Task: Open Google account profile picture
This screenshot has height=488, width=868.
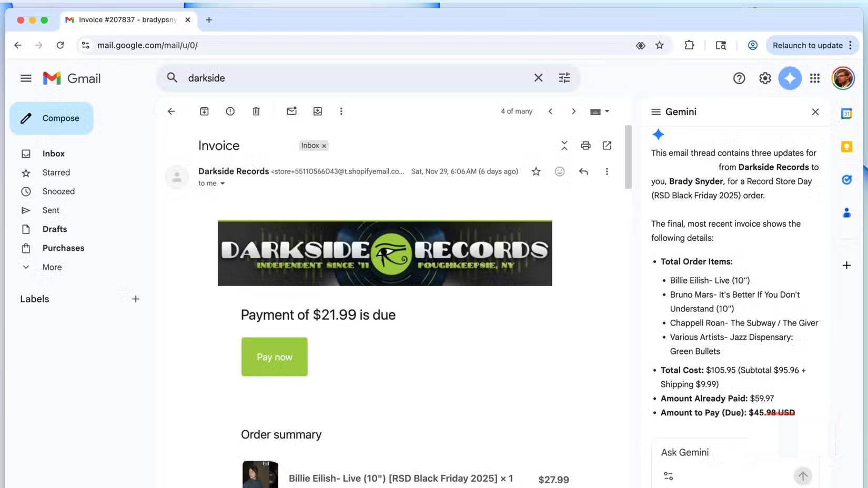Action: (843, 78)
